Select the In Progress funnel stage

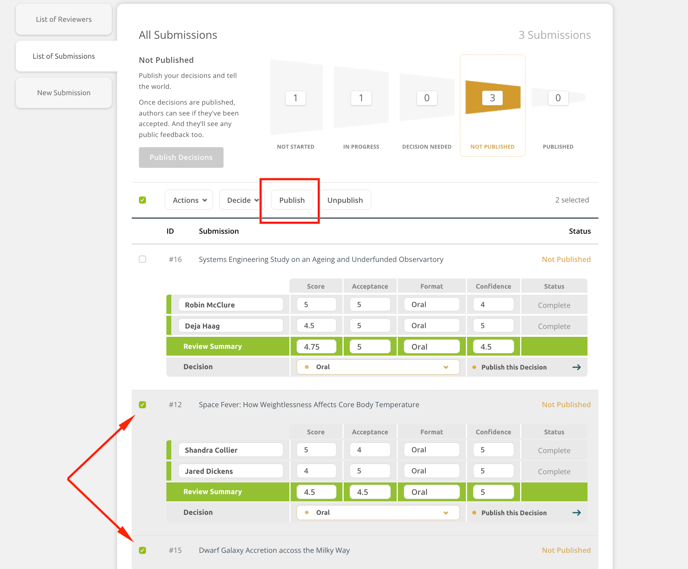[x=361, y=99]
